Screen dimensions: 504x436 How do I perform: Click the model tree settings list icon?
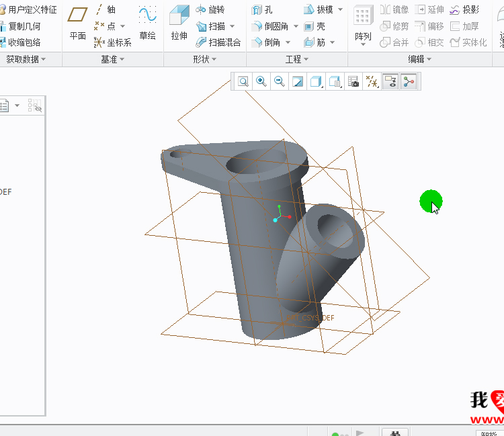(5, 105)
